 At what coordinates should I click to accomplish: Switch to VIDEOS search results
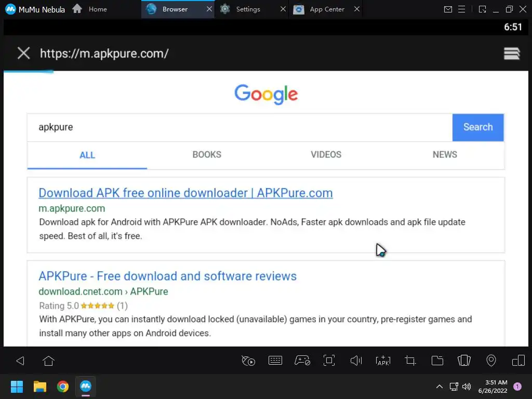click(326, 155)
